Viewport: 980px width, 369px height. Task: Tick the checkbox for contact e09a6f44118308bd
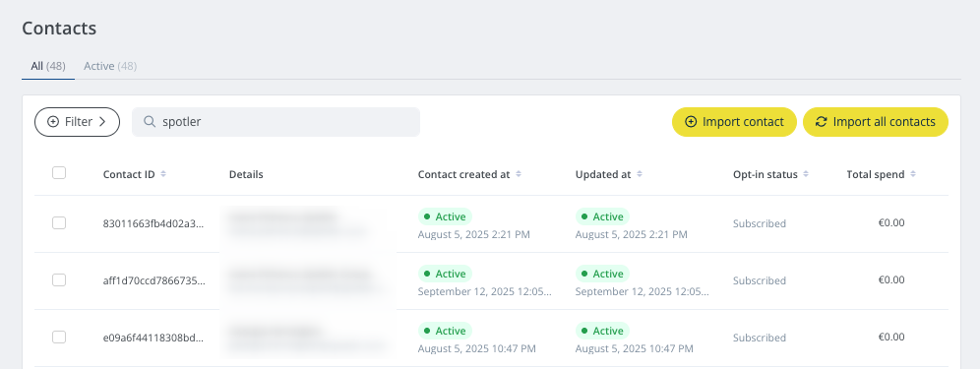[59, 338]
